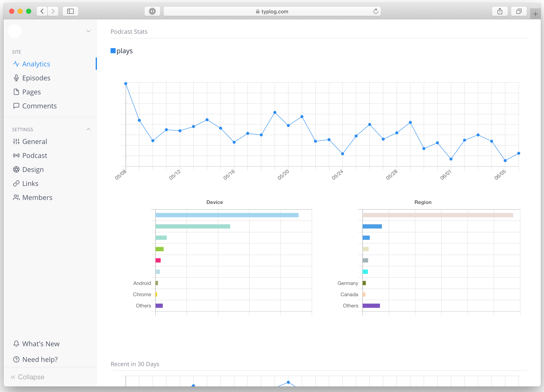Collapse the SETTINGS section chevron
The image size is (544, 392).
pyautogui.click(x=88, y=129)
